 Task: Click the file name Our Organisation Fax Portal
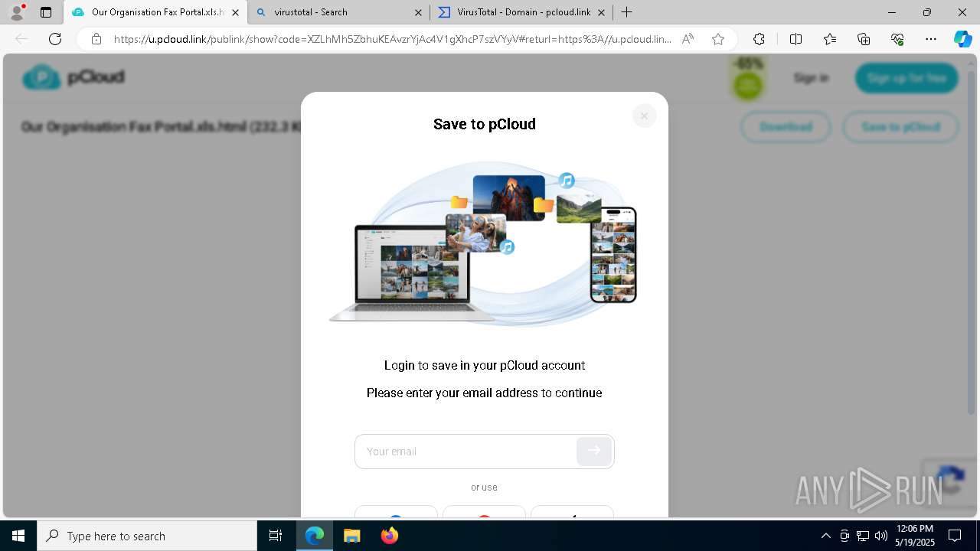161,126
